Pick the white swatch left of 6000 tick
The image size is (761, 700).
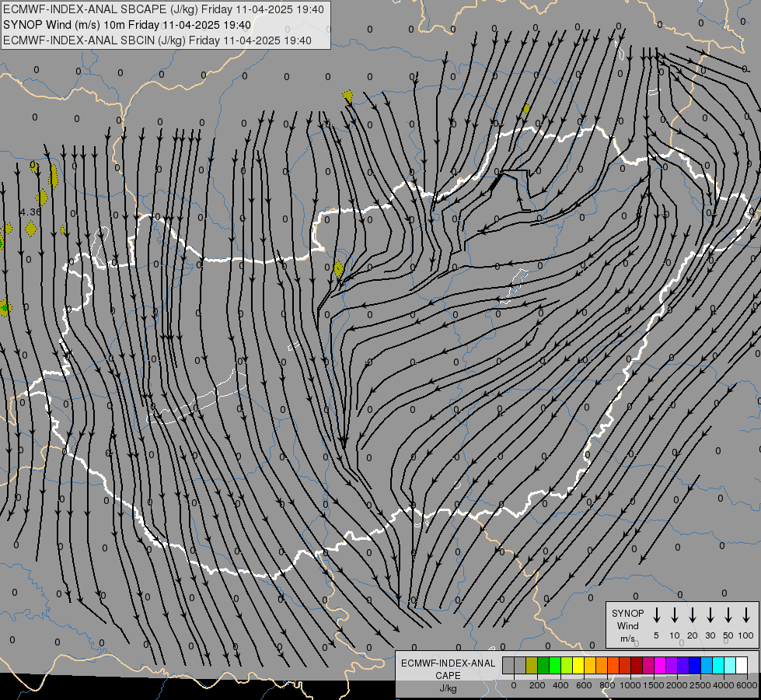tap(741, 666)
